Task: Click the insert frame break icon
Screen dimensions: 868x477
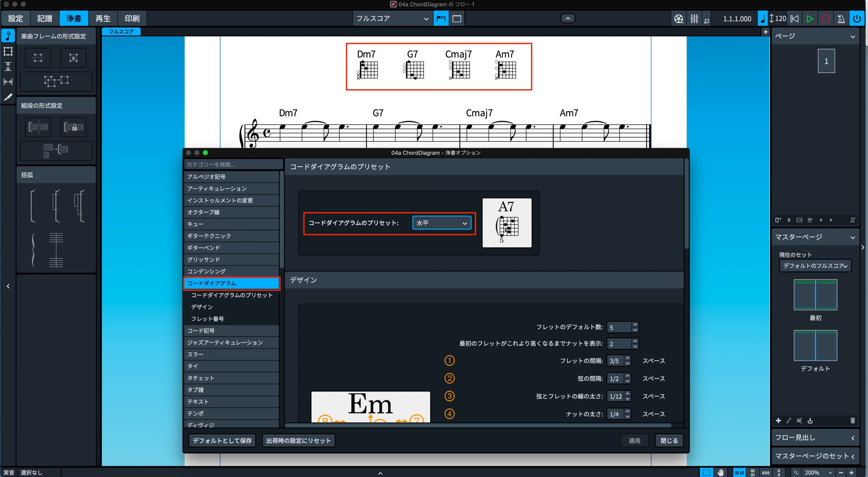Action: 38,58
